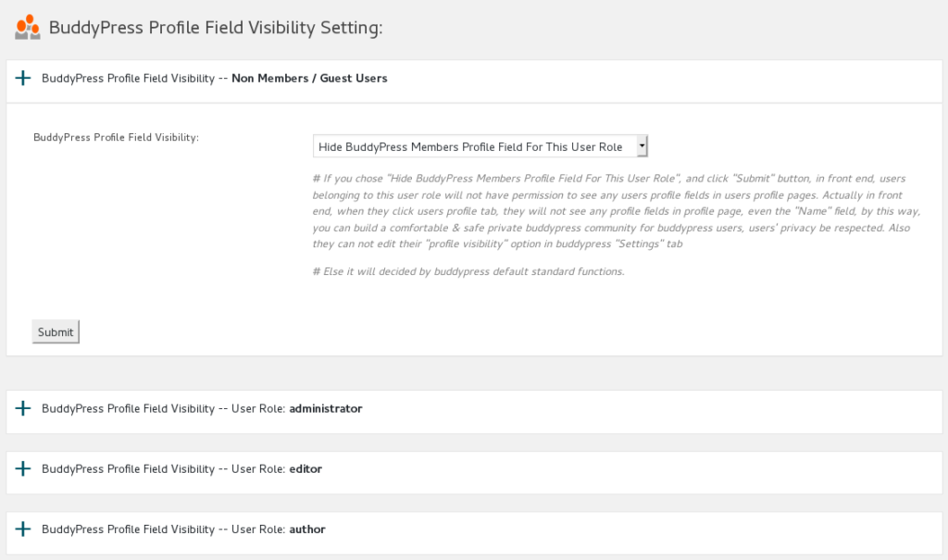Click the italicized help text paragraph
Viewport: 948px width, 560px height.
(x=610, y=211)
